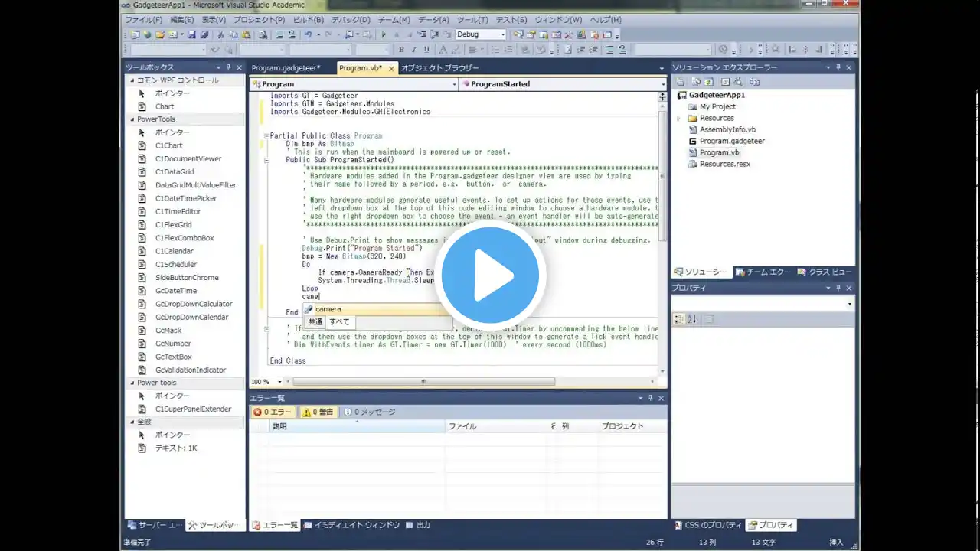The width and height of the screenshot is (980, 551).
Task: Open the ツール(T) menu
Action: click(x=472, y=20)
